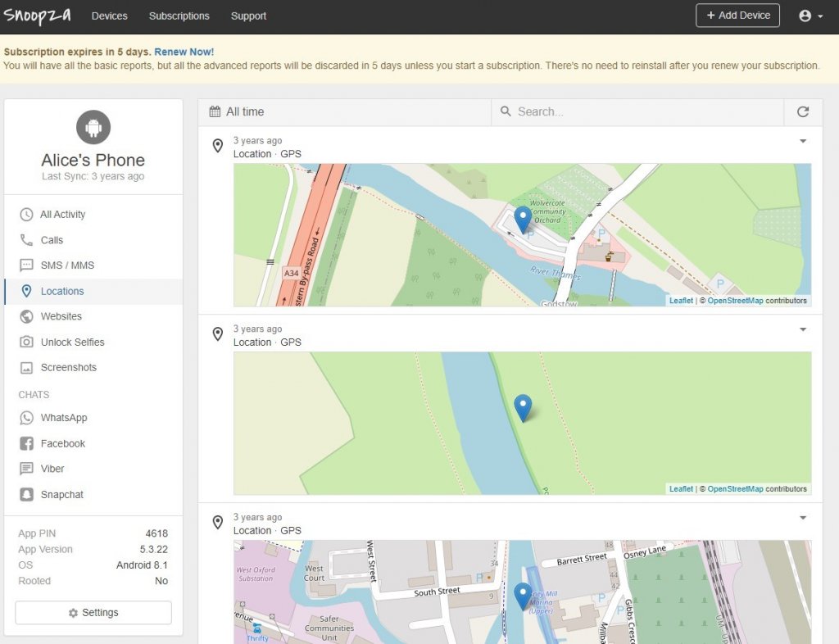Click the Unlock Selfies camera icon
Image resolution: width=839 pixels, height=644 pixels.
point(26,342)
